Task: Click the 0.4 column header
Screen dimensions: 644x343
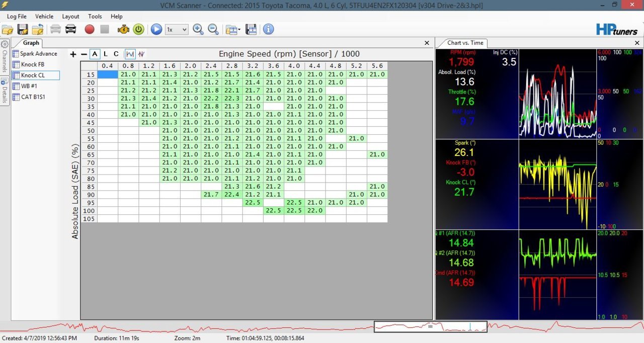Action: [107, 66]
